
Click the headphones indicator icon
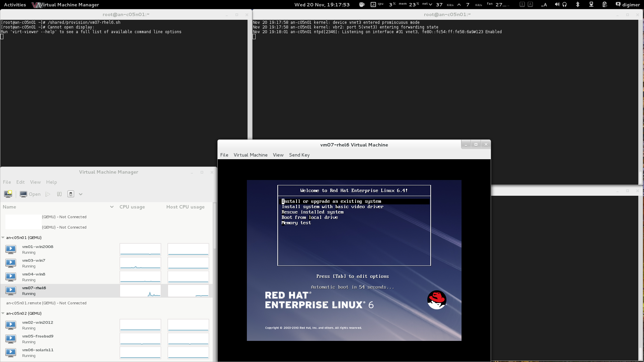pos(565,5)
